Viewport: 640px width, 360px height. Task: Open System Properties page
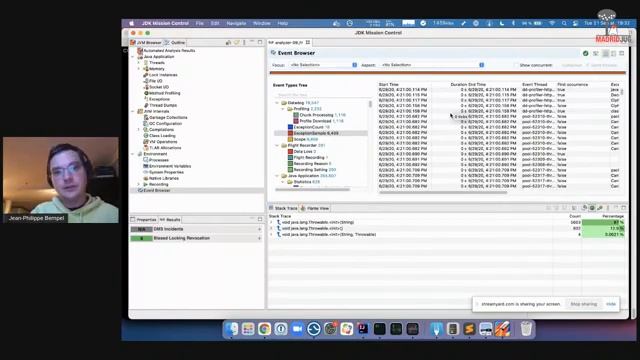tap(166, 172)
